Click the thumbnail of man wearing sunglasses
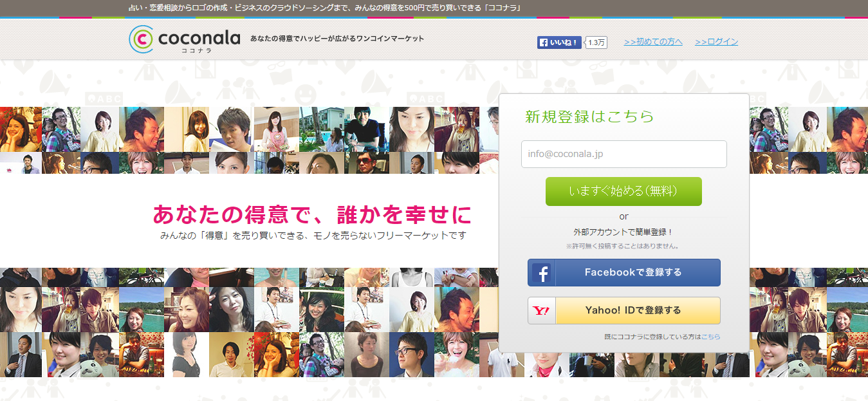868x401 pixels. pos(366,163)
